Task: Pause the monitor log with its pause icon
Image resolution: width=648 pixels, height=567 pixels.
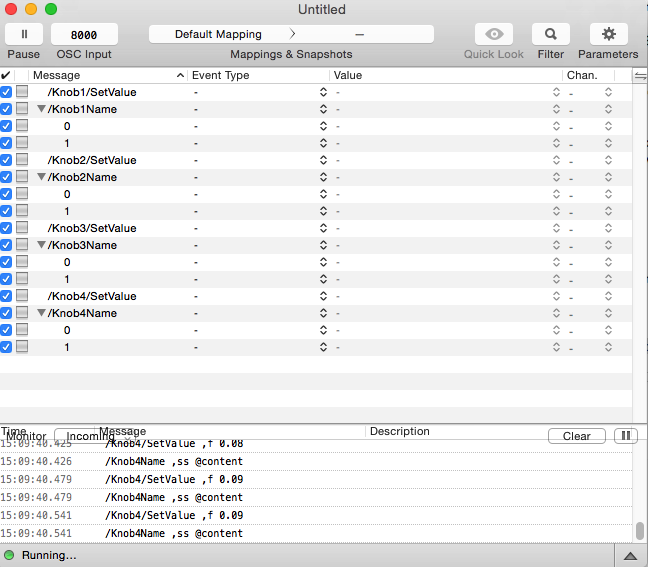Action: point(625,436)
